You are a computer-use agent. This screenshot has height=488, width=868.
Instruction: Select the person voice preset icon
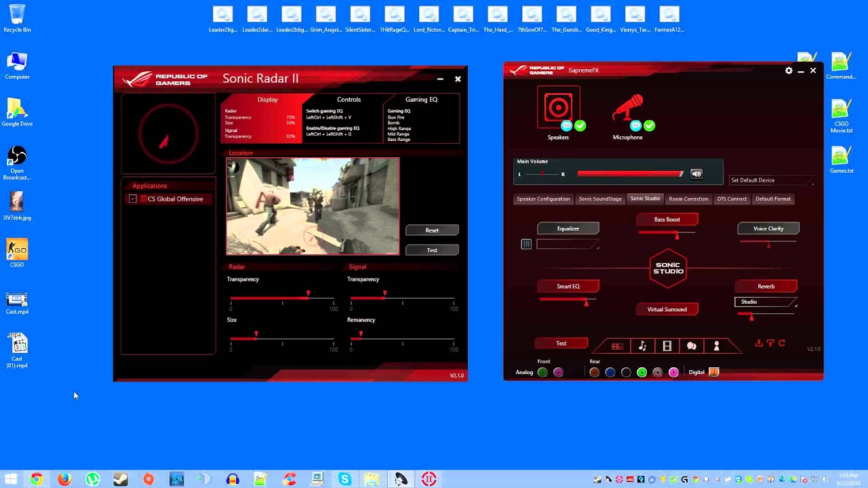tap(716, 346)
